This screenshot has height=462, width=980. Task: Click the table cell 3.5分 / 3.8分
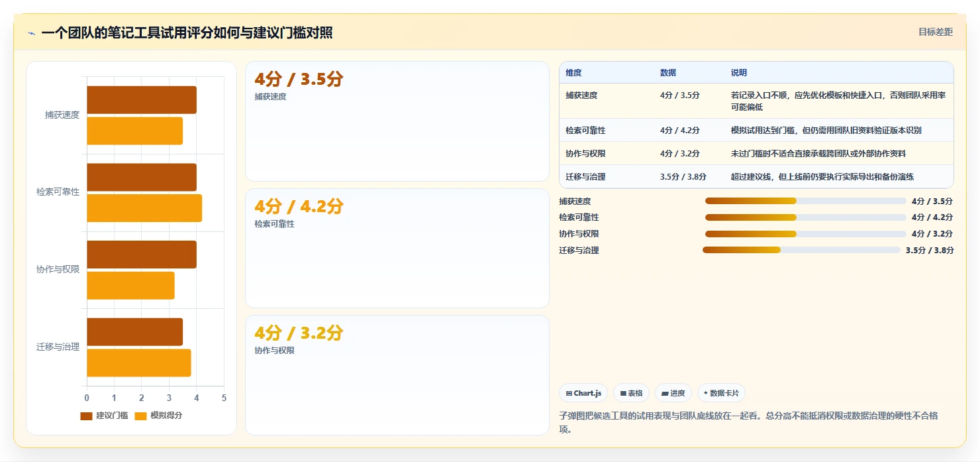(683, 177)
